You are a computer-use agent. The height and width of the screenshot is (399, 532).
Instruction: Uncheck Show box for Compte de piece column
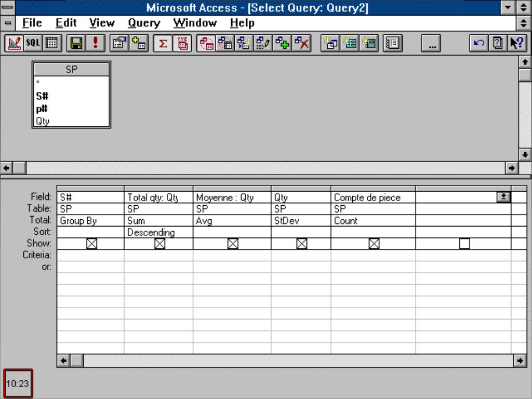click(374, 244)
